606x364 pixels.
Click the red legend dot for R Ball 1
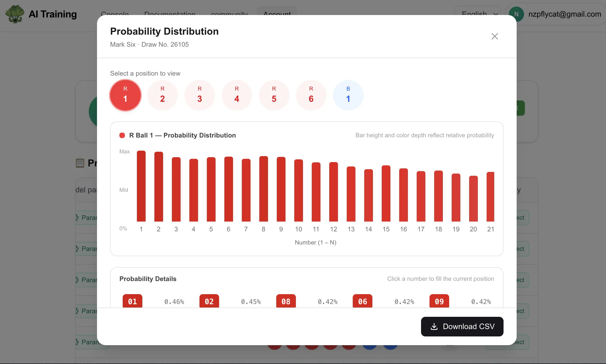pos(122,135)
